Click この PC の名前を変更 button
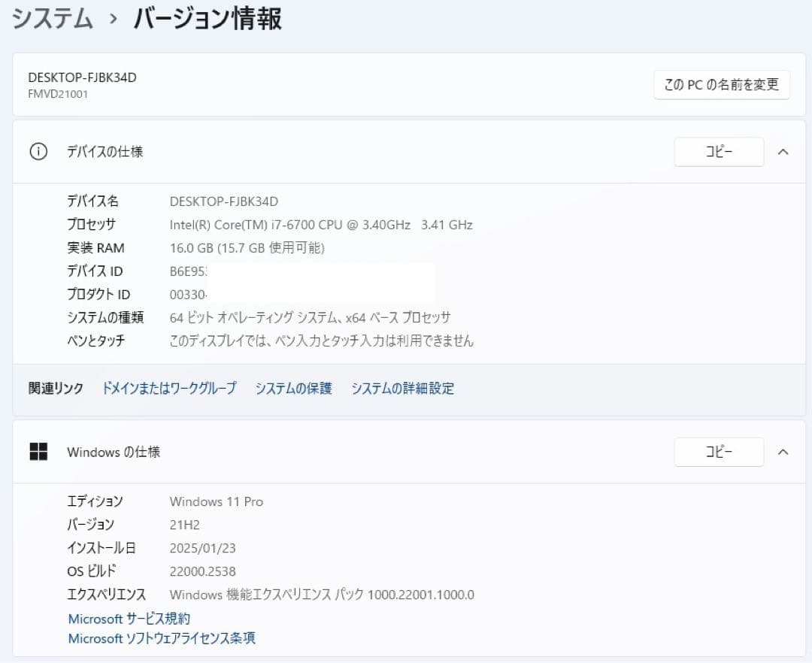 pyautogui.click(x=721, y=84)
